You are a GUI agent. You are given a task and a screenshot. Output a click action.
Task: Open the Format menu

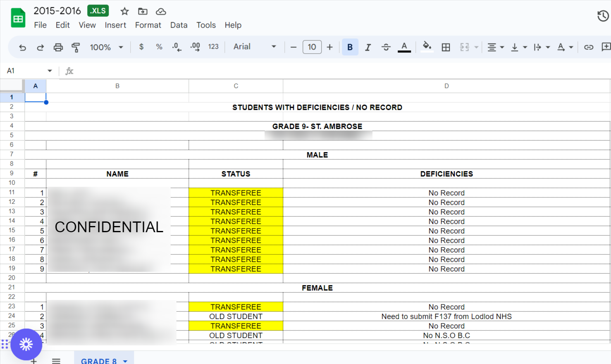click(x=148, y=25)
